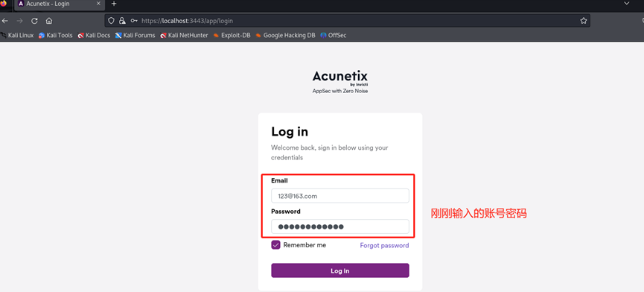Reload the Acunetix login page
The width and height of the screenshot is (644, 292).
point(34,21)
